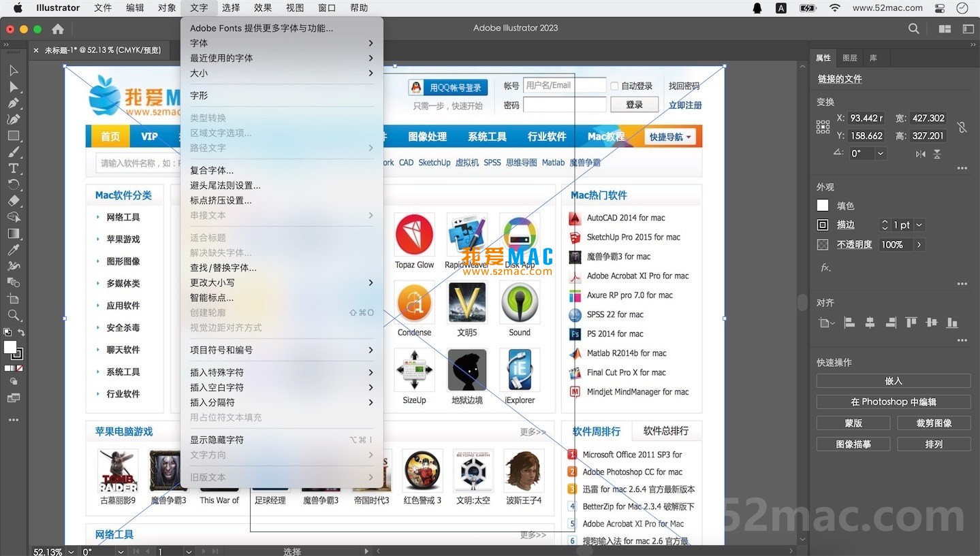The image size is (980, 556).
Task: Click the 裁剪图像 button
Action: 934,423
